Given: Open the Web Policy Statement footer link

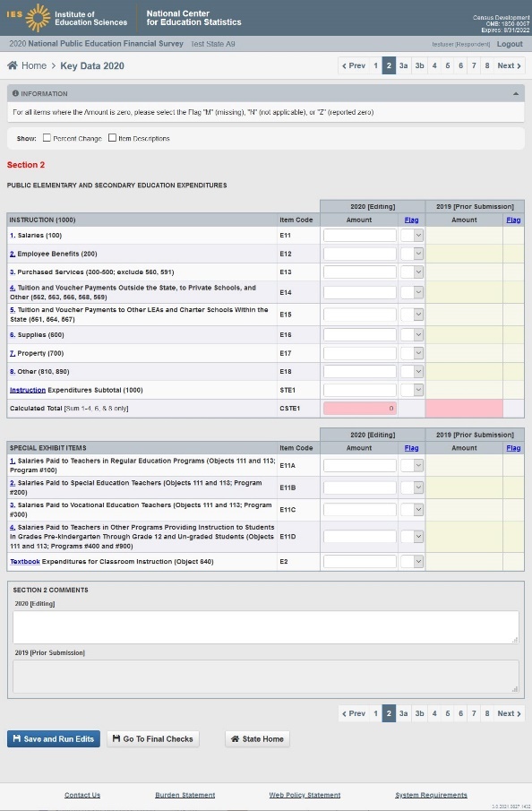Looking at the screenshot, I should [305, 795].
